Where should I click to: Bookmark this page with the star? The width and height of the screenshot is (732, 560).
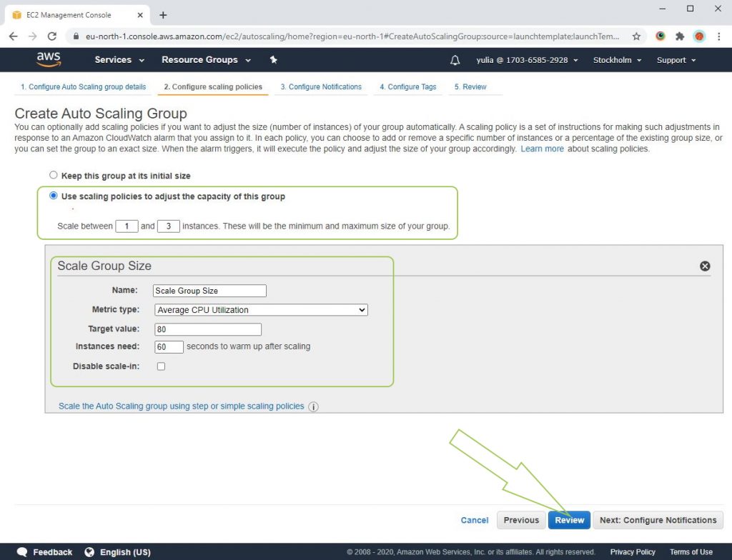pos(635,36)
